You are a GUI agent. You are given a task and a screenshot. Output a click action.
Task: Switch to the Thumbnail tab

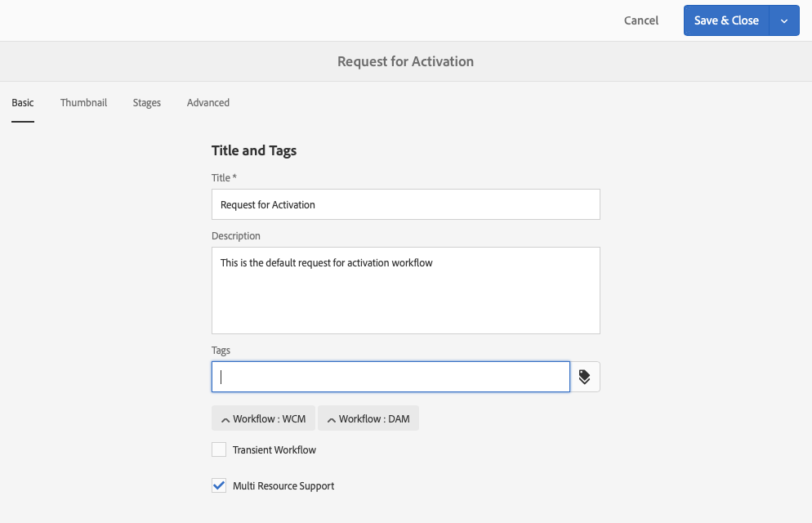tap(83, 103)
